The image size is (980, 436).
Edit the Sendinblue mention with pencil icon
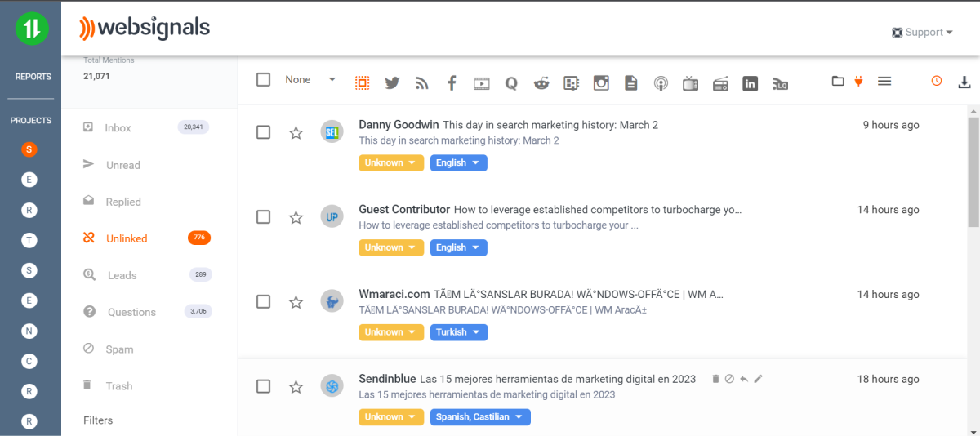tap(758, 379)
